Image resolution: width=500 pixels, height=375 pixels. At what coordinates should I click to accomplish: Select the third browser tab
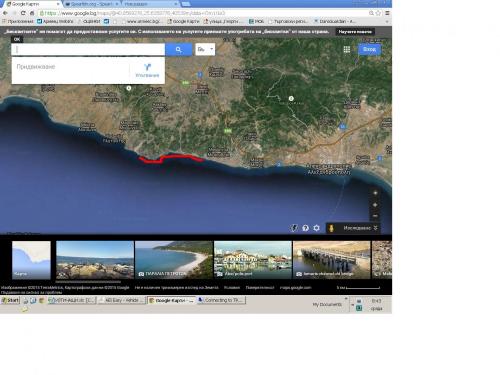pyautogui.click(x=151, y=4)
